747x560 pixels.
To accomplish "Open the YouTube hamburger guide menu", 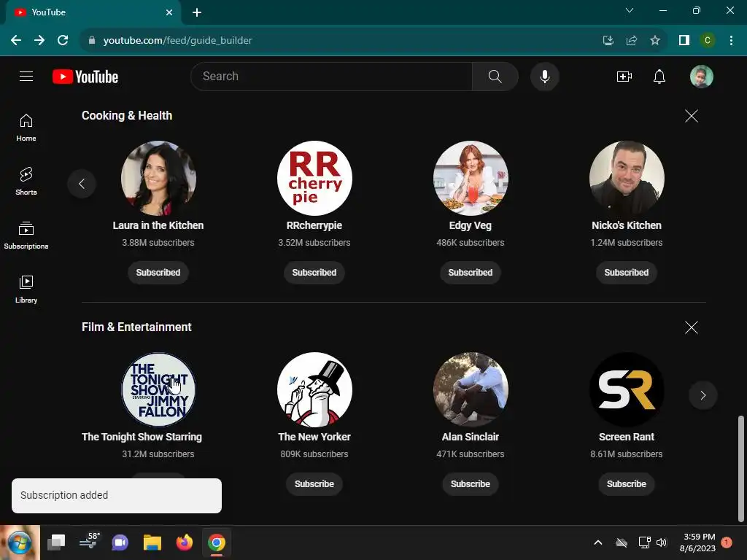I will (x=26, y=76).
